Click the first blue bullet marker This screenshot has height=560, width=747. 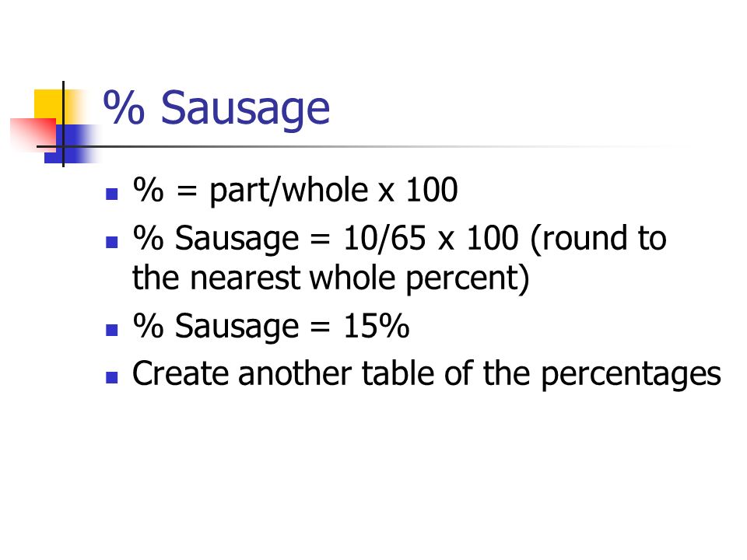tap(112, 194)
